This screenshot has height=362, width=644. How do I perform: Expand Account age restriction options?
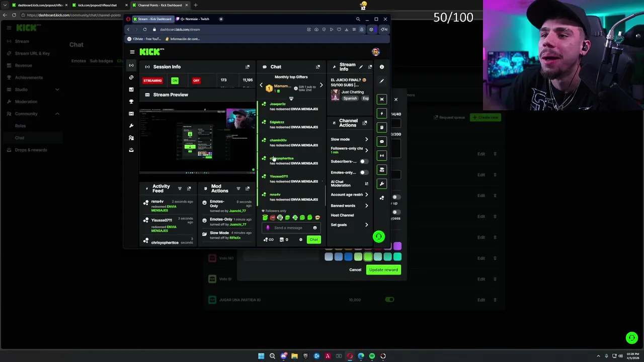point(366,195)
